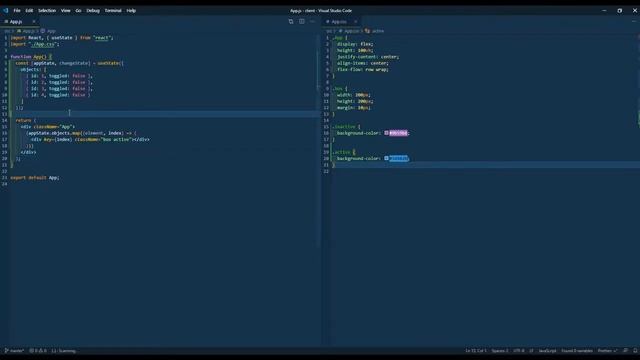
Task: Click the .active background-color swatch
Action: pos(386,158)
